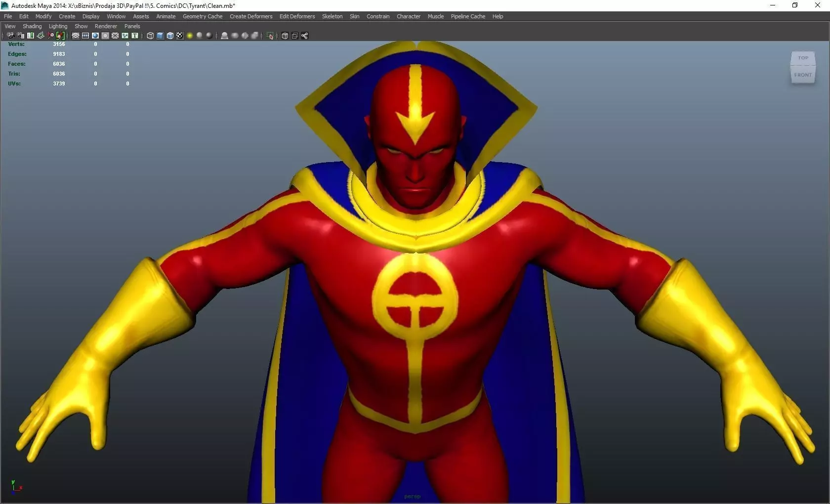The image size is (830, 504).
Task: Open the Create menu
Action: point(67,16)
